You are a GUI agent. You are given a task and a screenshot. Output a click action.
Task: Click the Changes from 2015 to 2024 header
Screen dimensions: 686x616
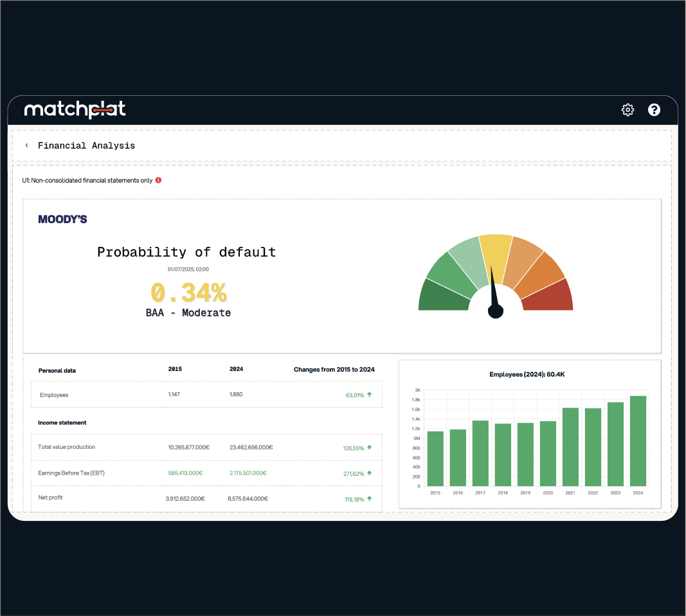coord(334,370)
